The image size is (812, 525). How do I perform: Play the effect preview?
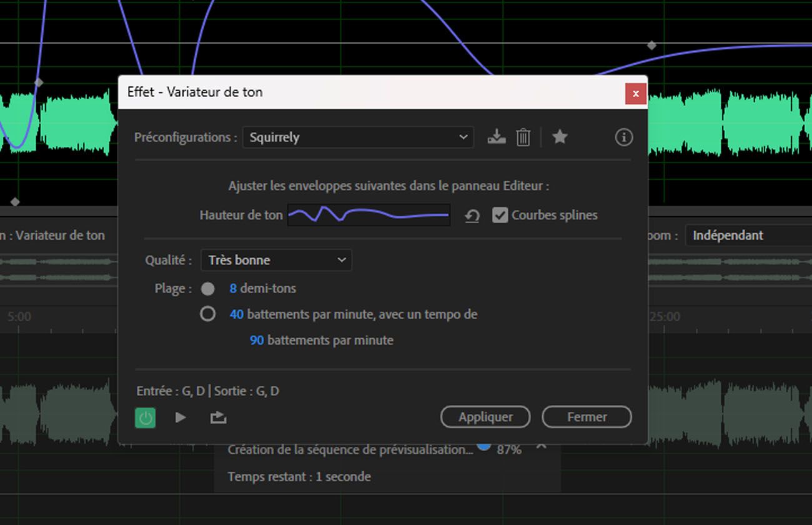[181, 417]
